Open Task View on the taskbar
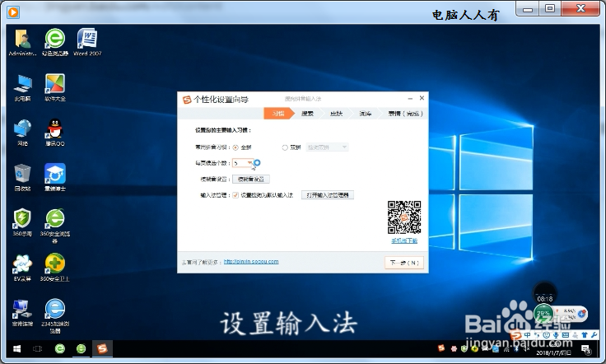Image resolution: width=606 pixels, height=364 pixels. coord(38,349)
